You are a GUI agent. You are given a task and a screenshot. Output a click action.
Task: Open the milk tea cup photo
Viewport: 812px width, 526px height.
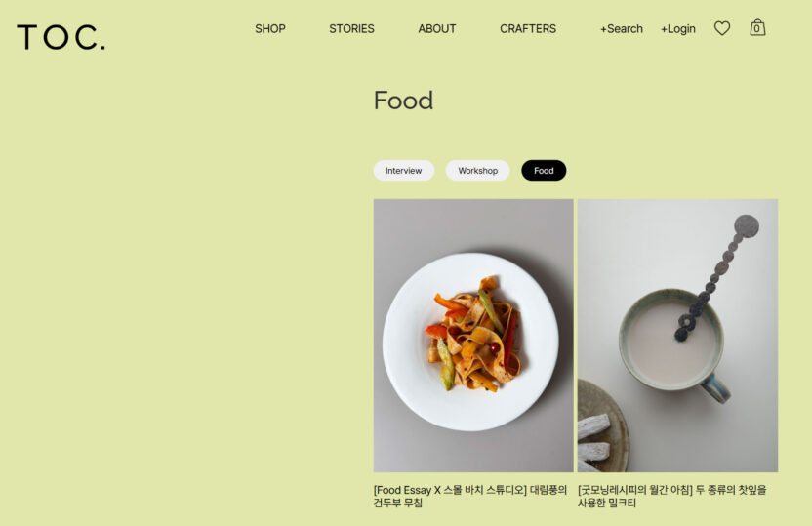pos(678,336)
